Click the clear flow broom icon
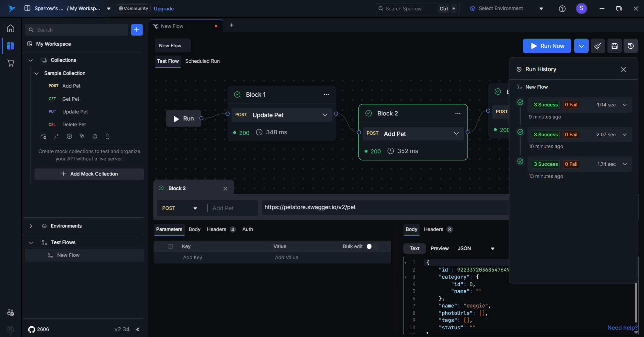 coord(598,46)
